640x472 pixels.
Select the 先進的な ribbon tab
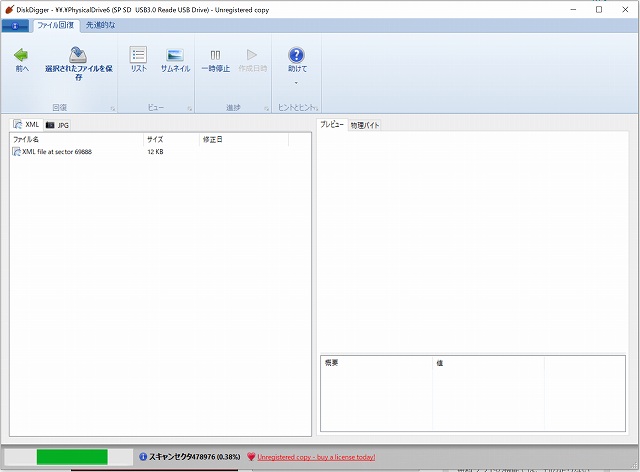100,25
